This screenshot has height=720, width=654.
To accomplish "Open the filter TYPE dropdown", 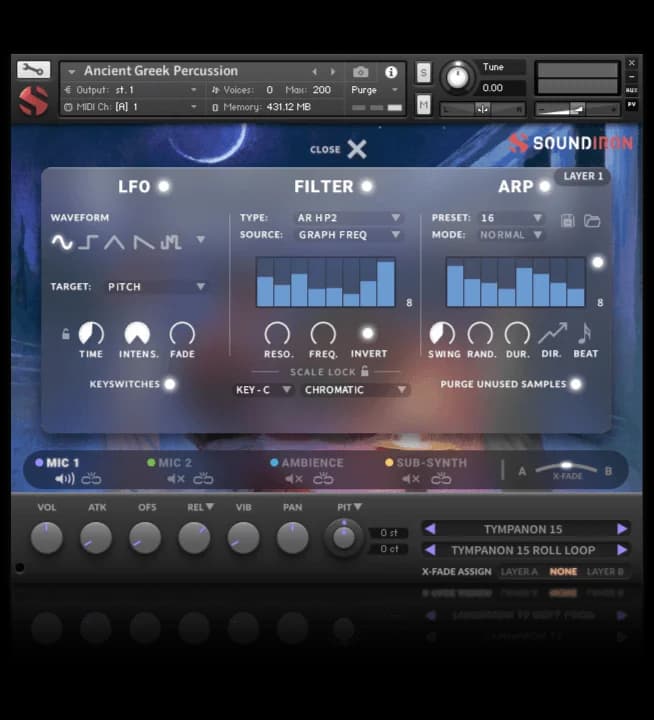I will 348,218.
